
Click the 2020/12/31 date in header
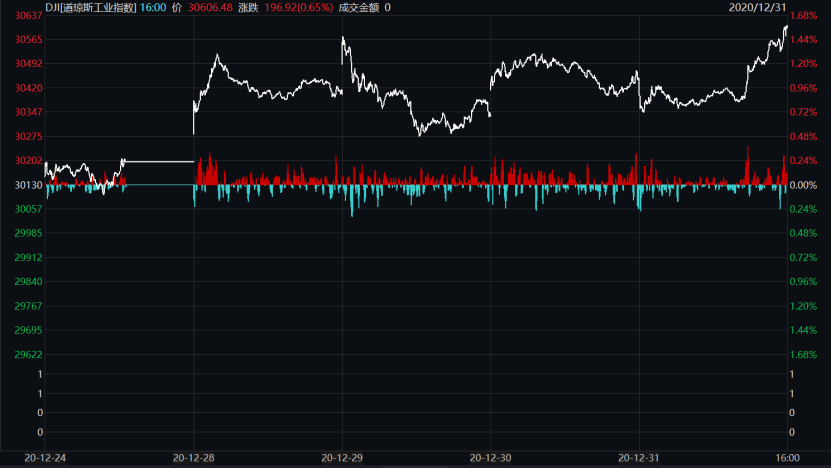click(x=757, y=7)
